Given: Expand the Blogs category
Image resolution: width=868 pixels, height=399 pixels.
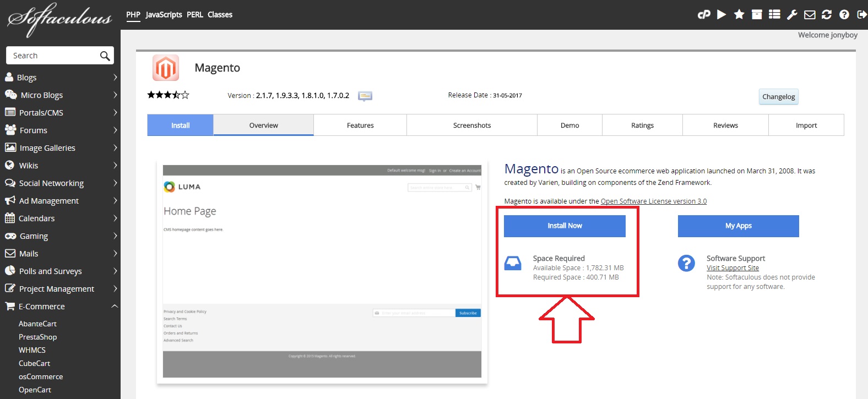Looking at the screenshot, I should point(115,77).
